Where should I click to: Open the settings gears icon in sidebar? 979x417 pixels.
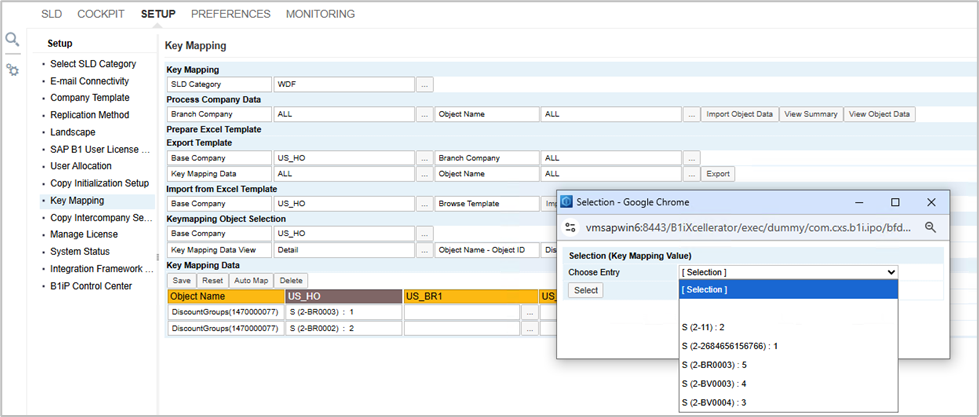coord(12,70)
